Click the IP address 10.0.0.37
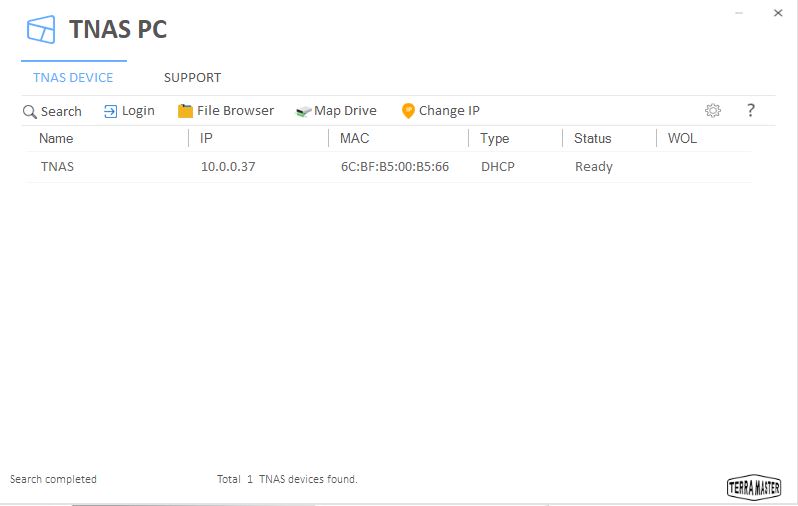The width and height of the screenshot is (798, 506). (228, 166)
